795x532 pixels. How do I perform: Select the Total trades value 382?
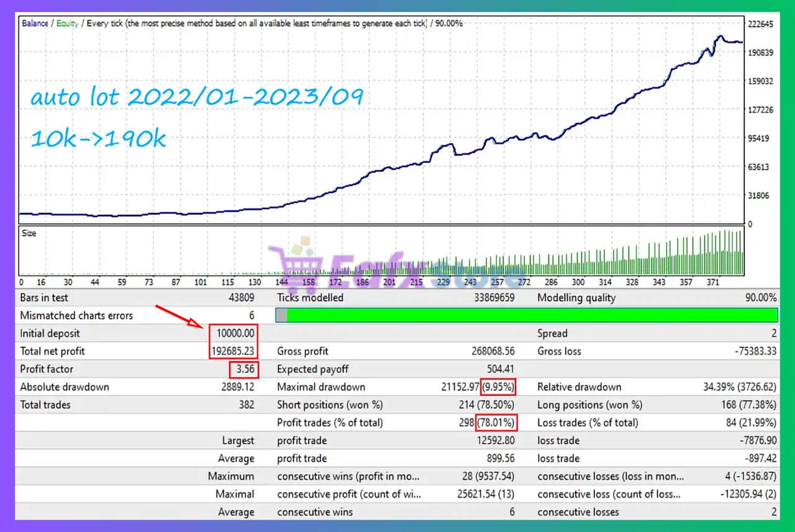(x=247, y=405)
